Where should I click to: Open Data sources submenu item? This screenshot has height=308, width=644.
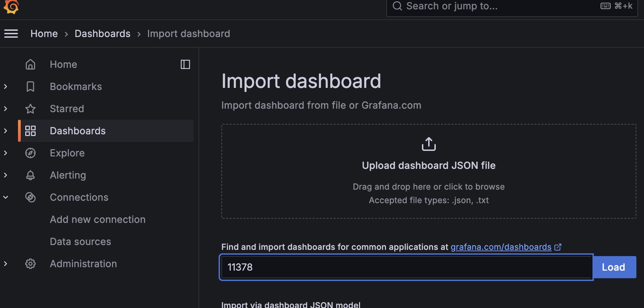pyautogui.click(x=80, y=242)
